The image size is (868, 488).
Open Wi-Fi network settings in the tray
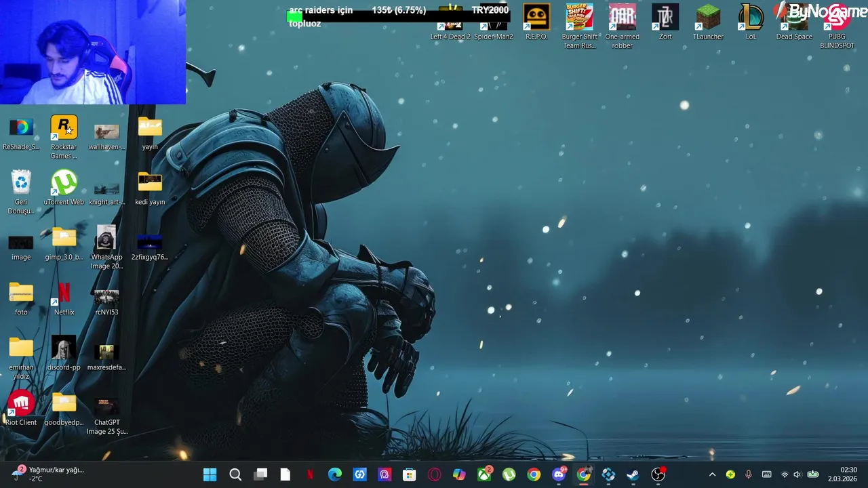[x=785, y=474]
